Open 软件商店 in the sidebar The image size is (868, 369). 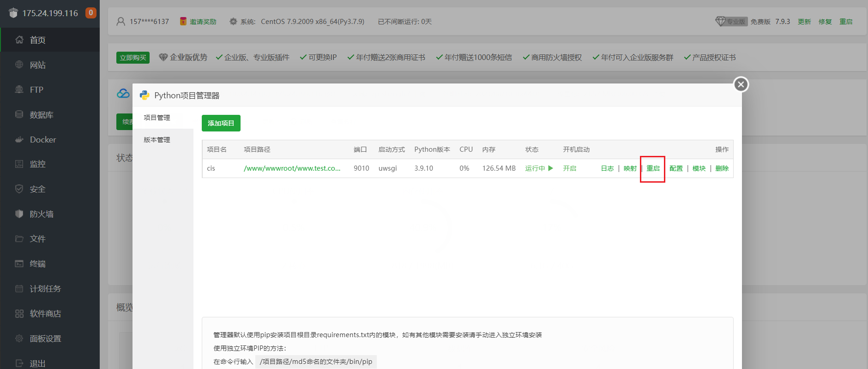click(50, 314)
